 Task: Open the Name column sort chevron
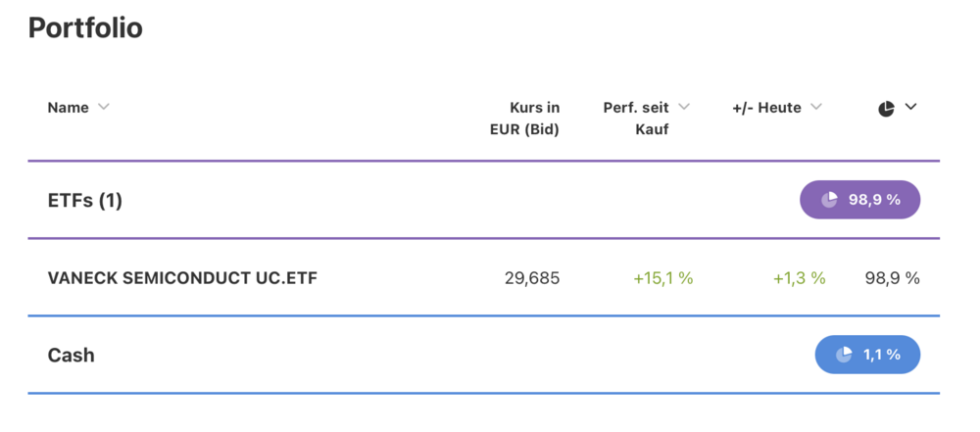(104, 107)
